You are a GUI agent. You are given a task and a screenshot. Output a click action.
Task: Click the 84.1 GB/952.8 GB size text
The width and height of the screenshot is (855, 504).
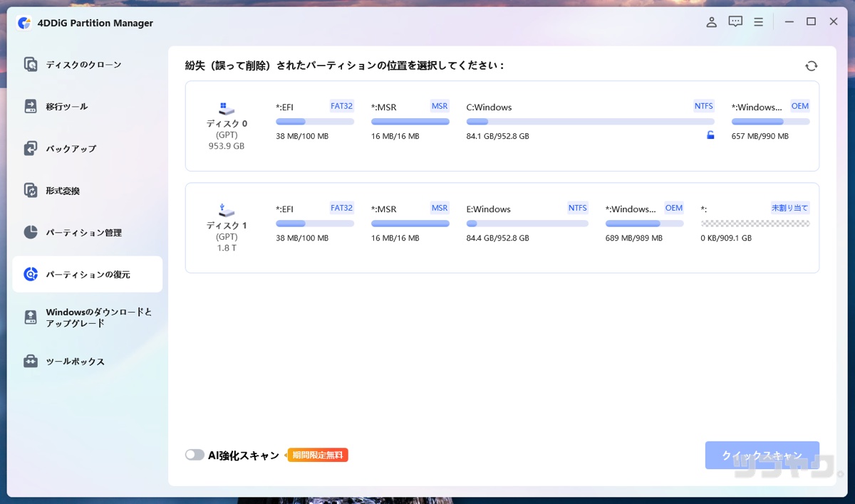[x=498, y=136]
